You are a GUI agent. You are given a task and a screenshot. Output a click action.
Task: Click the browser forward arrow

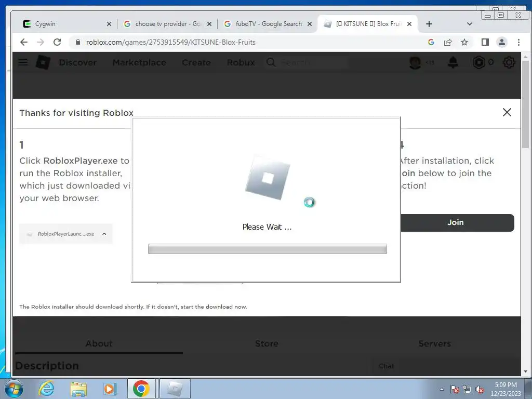click(41, 42)
